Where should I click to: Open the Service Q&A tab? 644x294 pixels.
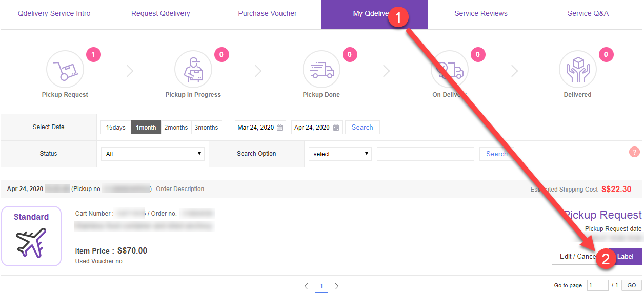588,14
